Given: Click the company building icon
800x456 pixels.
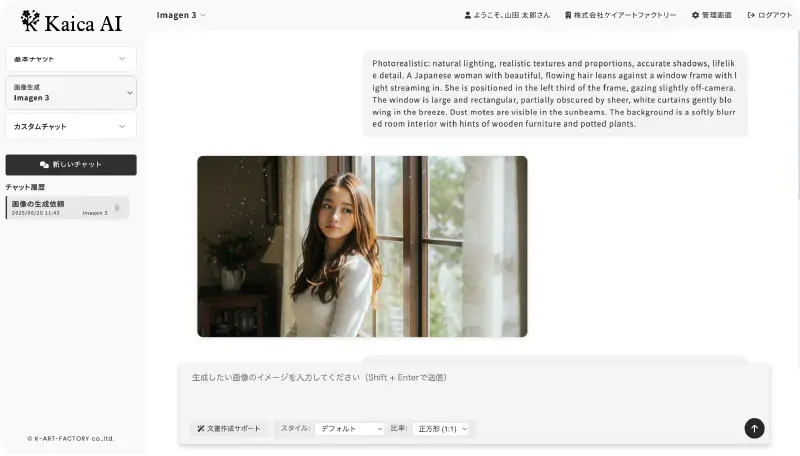Looking at the screenshot, I should click(x=568, y=15).
